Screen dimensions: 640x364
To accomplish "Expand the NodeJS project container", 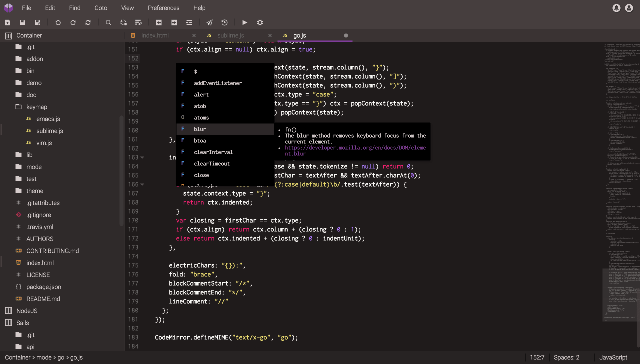I will (27, 311).
